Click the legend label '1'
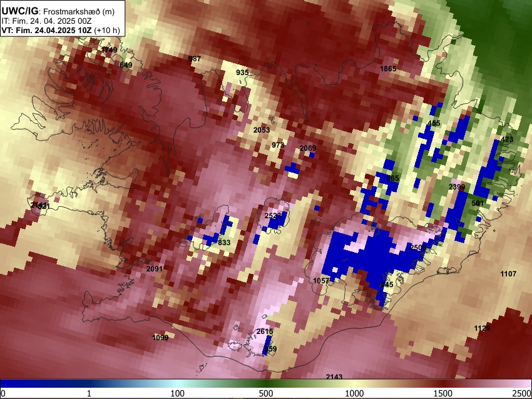 [89, 393]
